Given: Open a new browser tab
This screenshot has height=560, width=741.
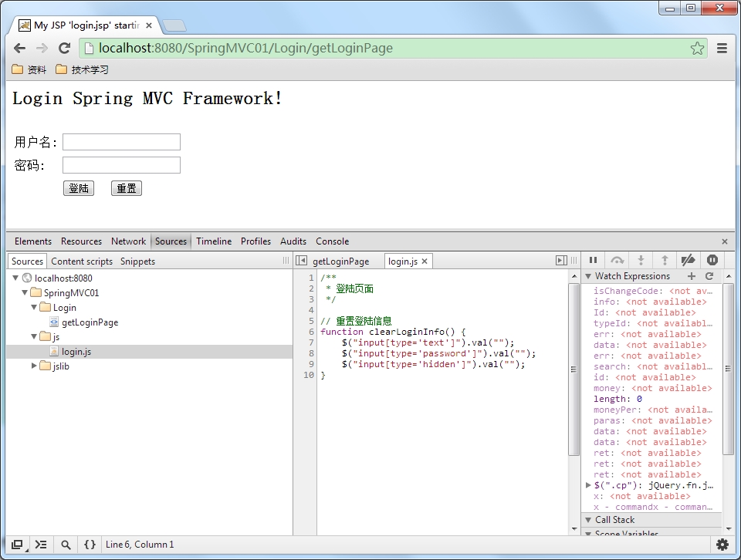Looking at the screenshot, I should pos(174,25).
